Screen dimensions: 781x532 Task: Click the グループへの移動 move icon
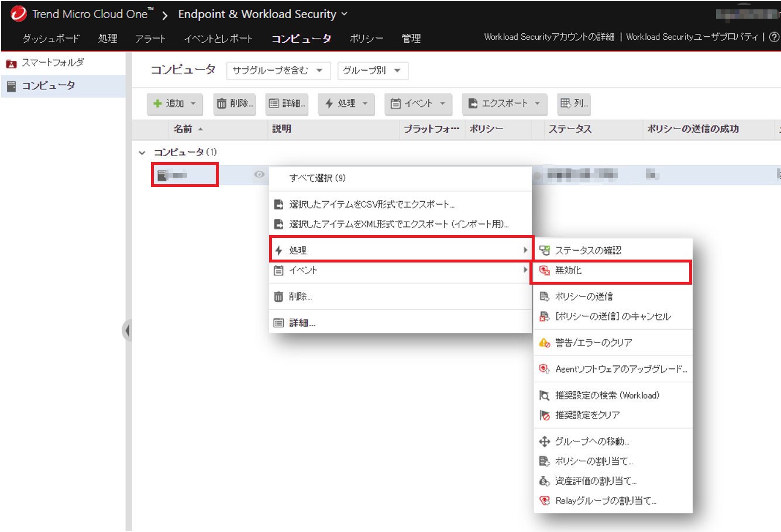pos(544,441)
